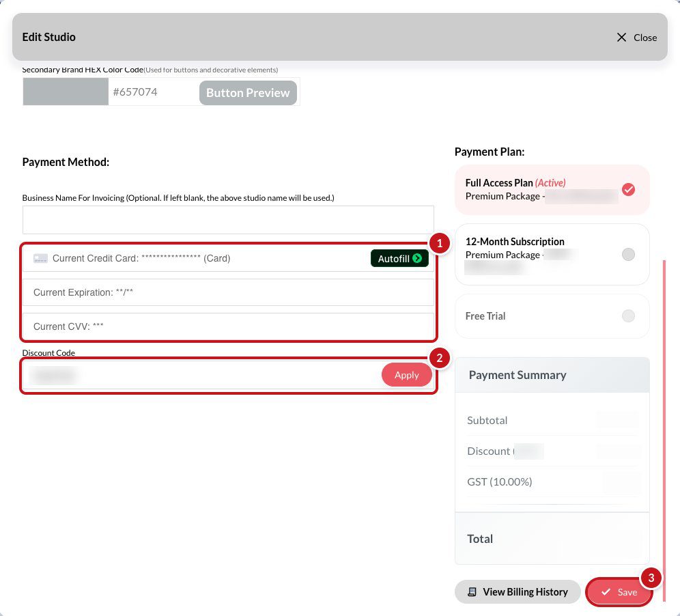
Task: Click the Close text label
Action: point(645,38)
